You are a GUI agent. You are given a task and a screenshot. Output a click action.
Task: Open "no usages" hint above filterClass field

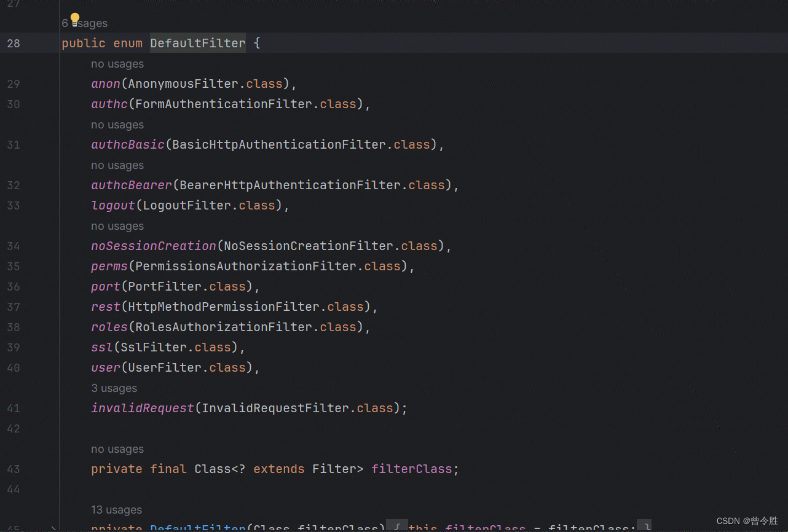[x=117, y=449]
